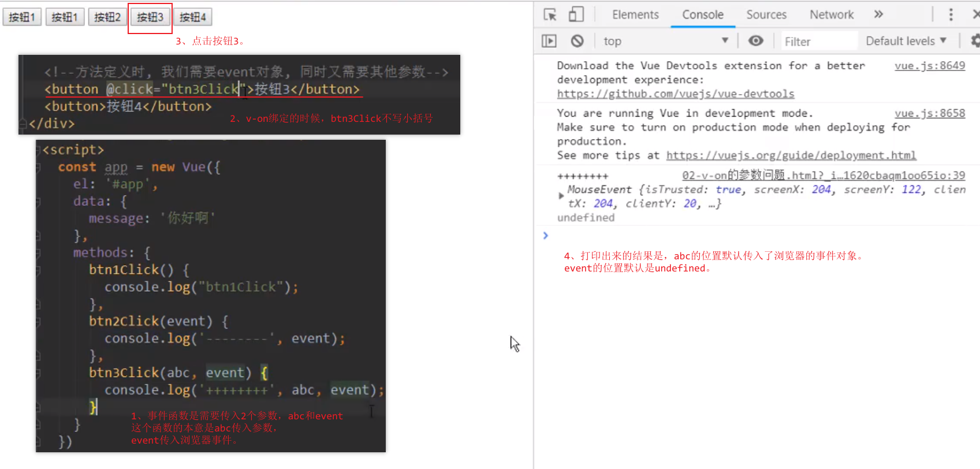Open the top context dropdown
The image size is (980, 469).
tap(665, 41)
